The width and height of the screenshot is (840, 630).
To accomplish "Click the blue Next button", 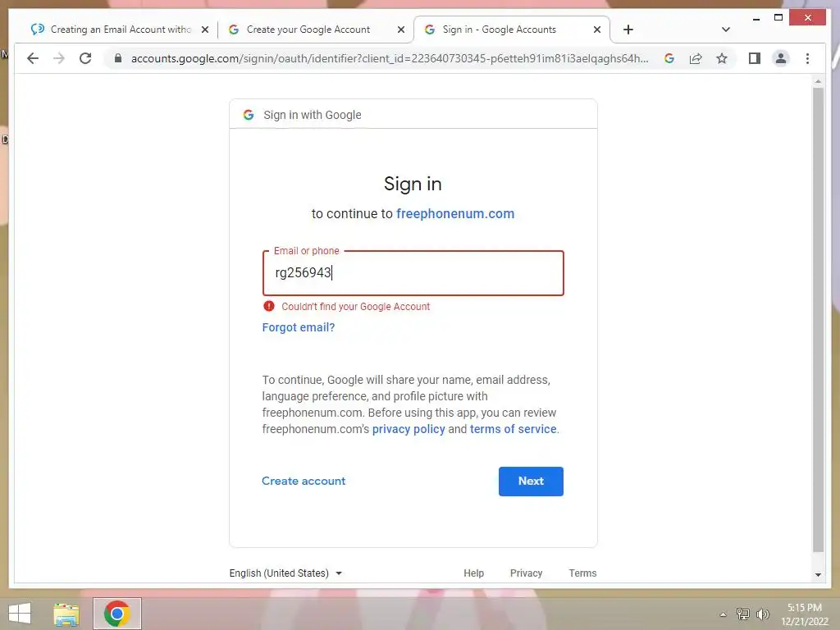I will [x=531, y=481].
